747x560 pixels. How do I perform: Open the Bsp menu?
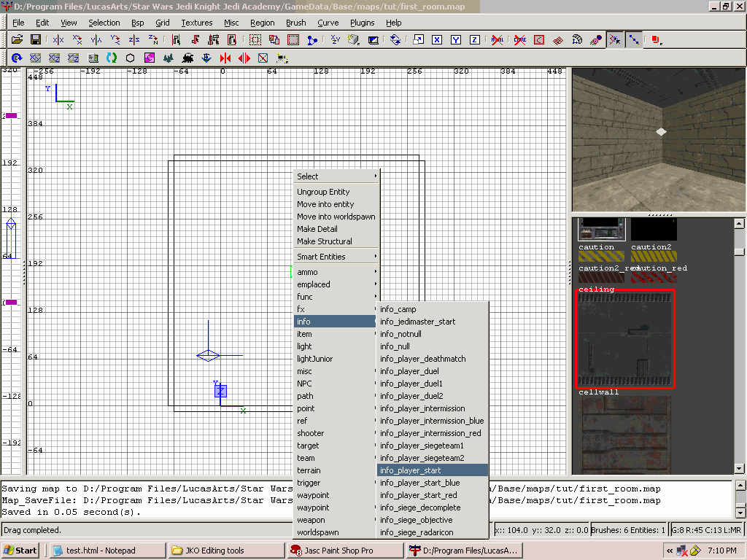pos(138,23)
